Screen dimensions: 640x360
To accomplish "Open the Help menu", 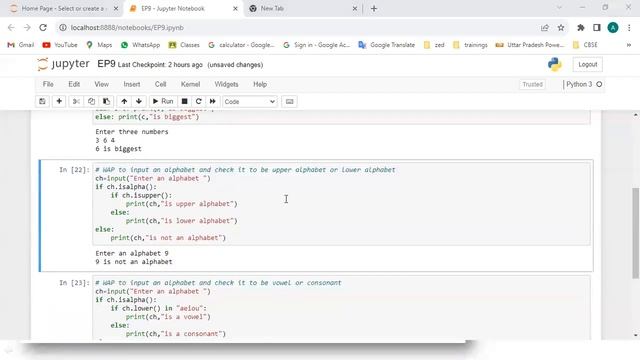I will (x=260, y=84).
